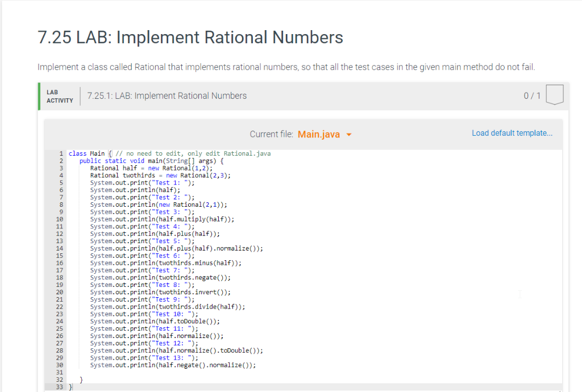Click Load default template link
The image size is (582, 392).
512,133
